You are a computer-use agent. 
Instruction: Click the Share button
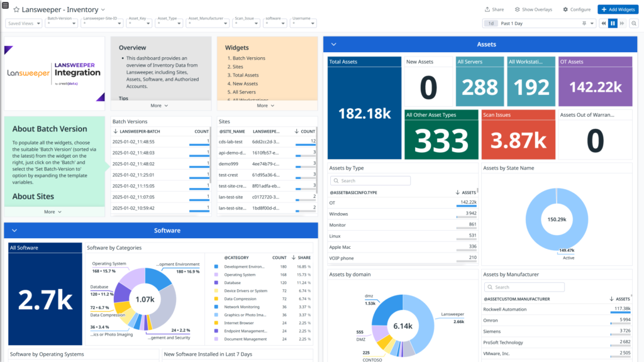[x=494, y=9]
